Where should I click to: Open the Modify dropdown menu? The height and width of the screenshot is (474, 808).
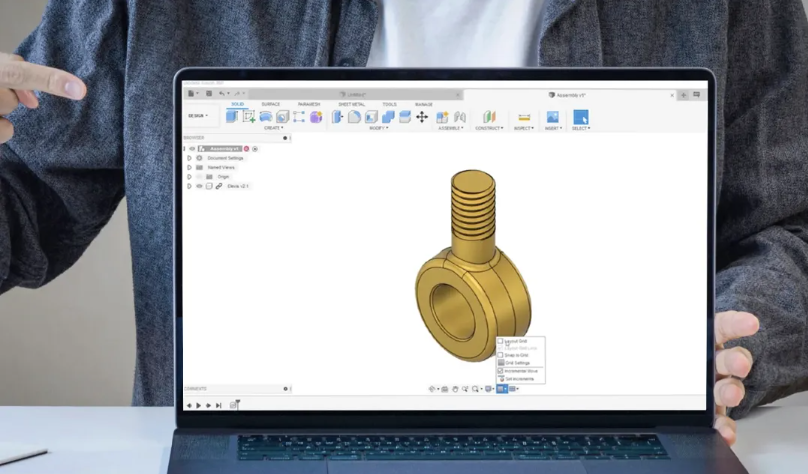[x=379, y=128]
